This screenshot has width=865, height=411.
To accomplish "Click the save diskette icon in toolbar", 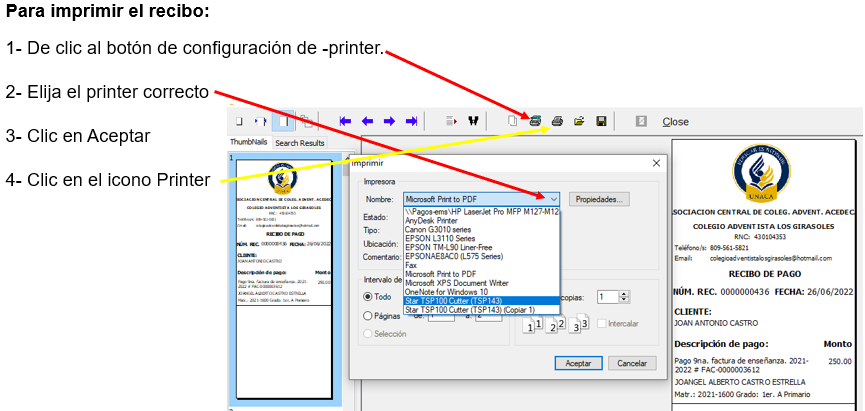I will pos(601,121).
